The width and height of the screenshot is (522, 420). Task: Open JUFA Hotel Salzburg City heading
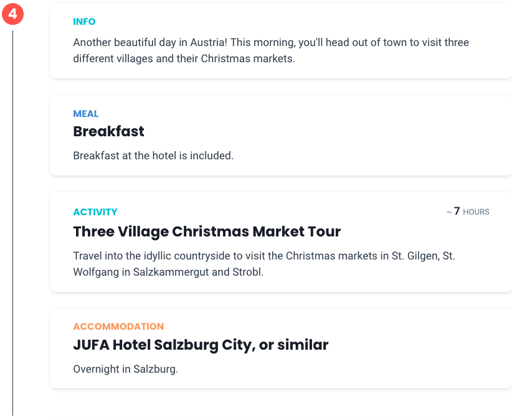[x=201, y=345]
